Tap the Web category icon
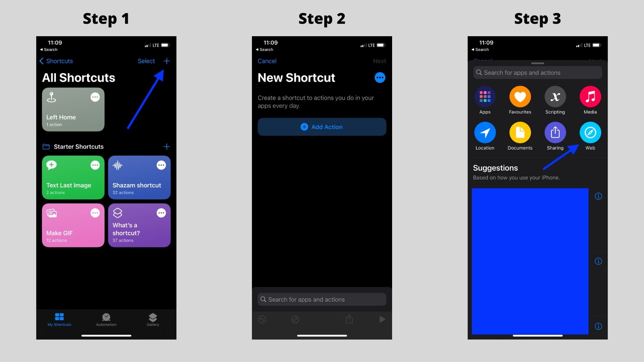The height and width of the screenshot is (362, 644). tap(590, 133)
